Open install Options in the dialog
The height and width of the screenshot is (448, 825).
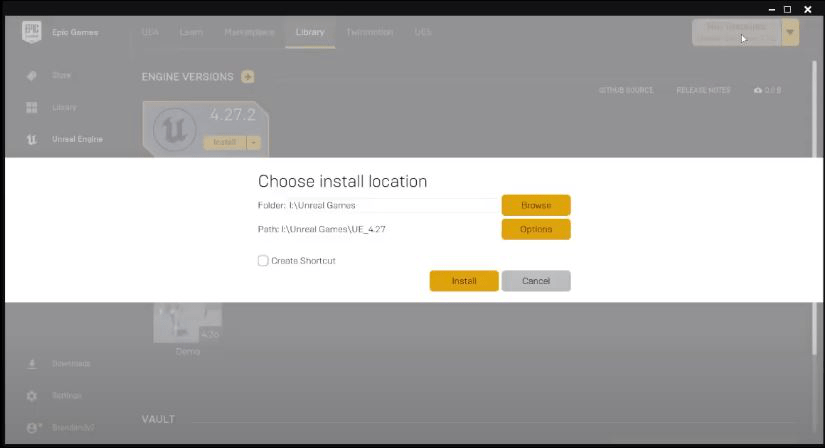pos(536,229)
